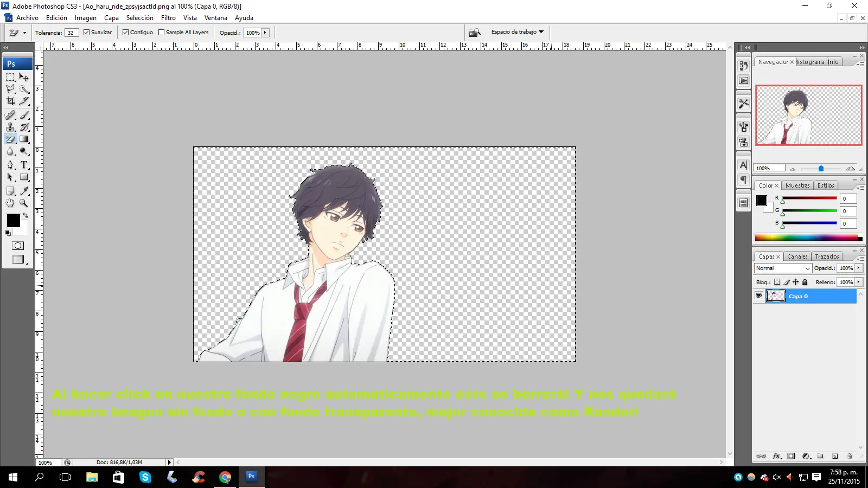Open the Filtro menu
Image resolution: width=868 pixels, height=488 pixels.
(x=168, y=18)
